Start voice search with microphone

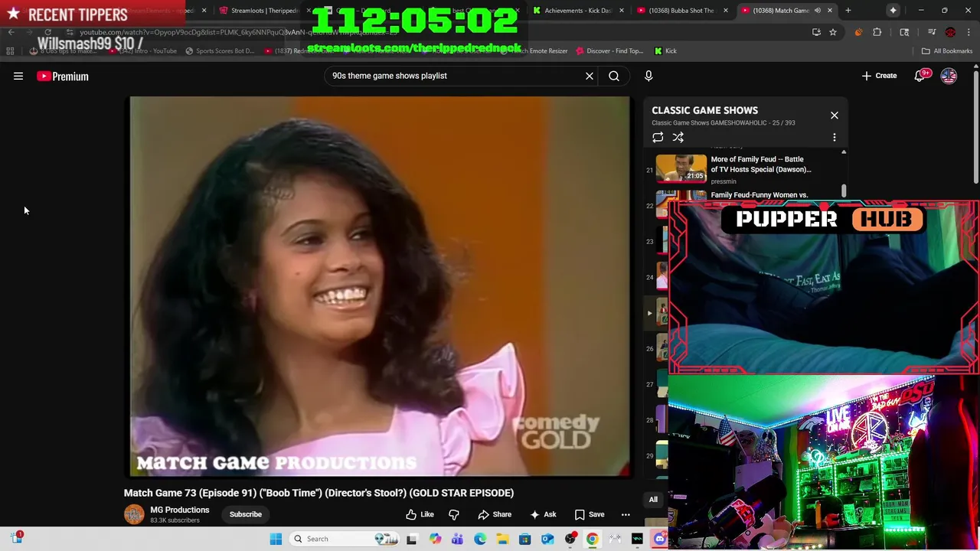(x=648, y=76)
